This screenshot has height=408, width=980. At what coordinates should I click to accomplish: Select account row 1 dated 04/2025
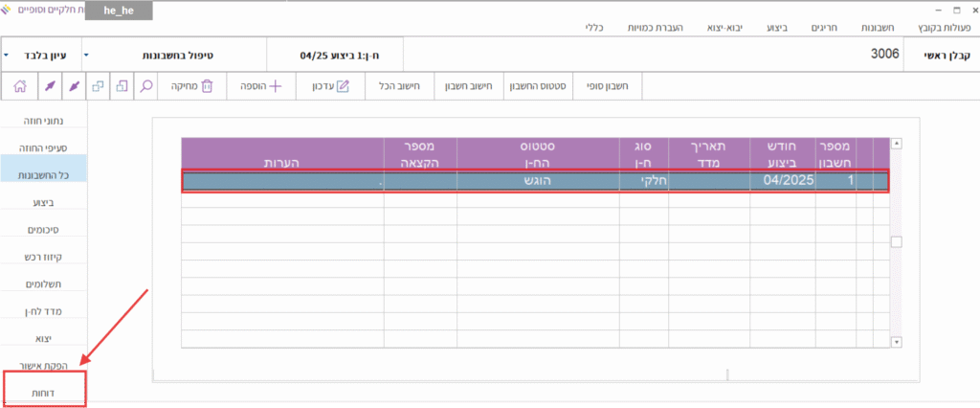[x=536, y=180]
